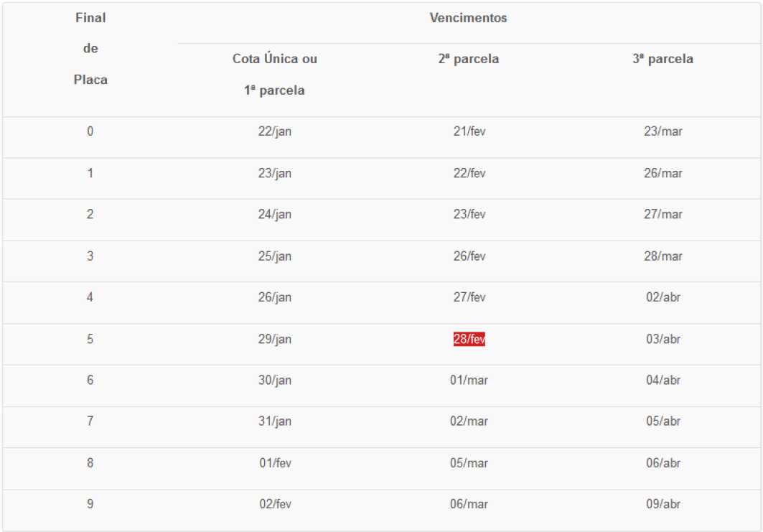Viewport: 763px width, 532px height.
Task: Click plate ending number 9
Action: point(90,504)
